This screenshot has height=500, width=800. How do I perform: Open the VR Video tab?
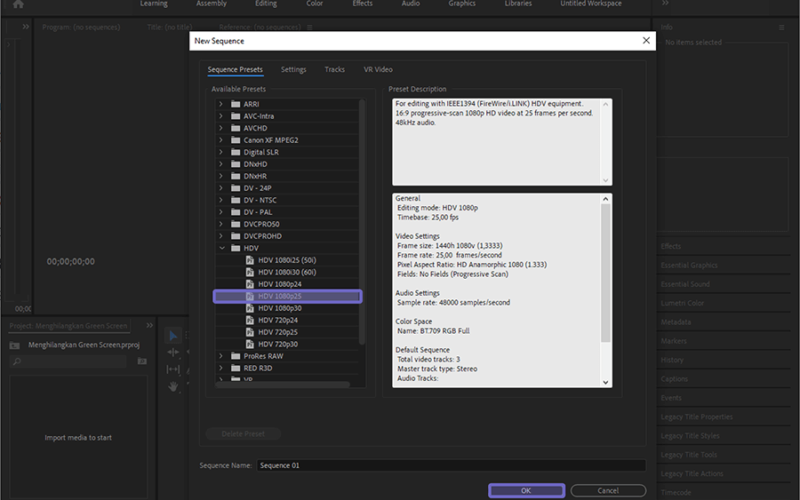pos(378,69)
